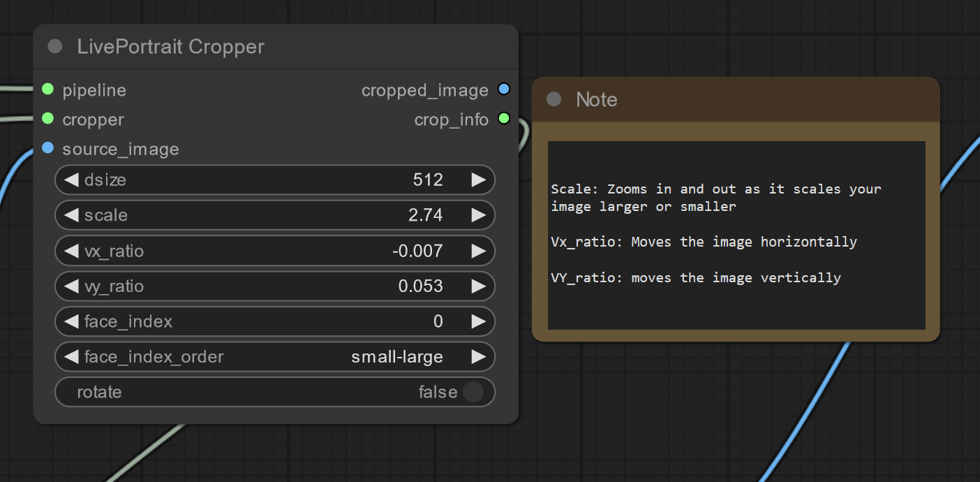Click the 'Vx_ratio: Moves the image horizontally' line

pyautogui.click(x=704, y=242)
